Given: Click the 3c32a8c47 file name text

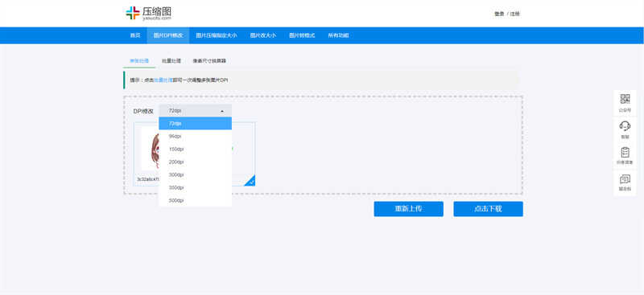Looking at the screenshot, I should point(148,179).
